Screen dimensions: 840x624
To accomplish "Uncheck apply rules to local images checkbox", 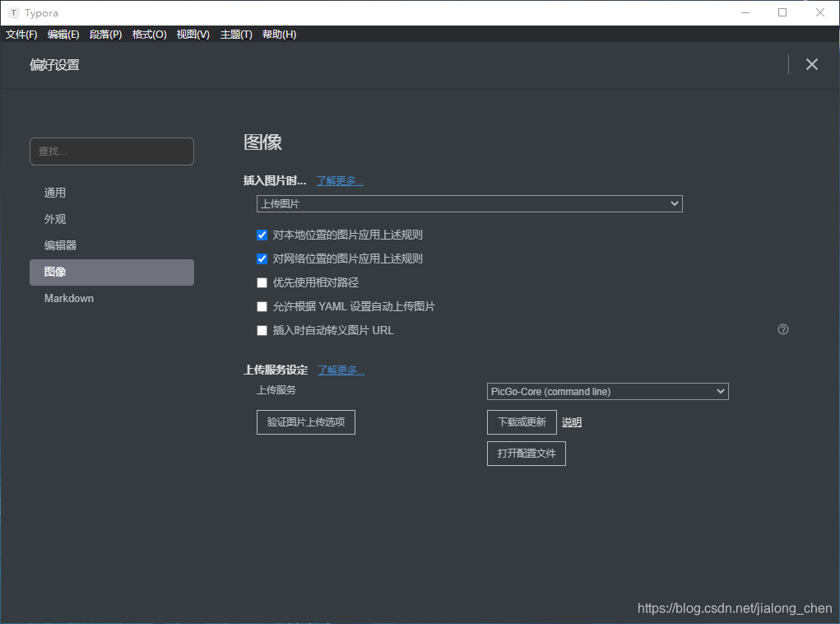I will click(x=262, y=235).
